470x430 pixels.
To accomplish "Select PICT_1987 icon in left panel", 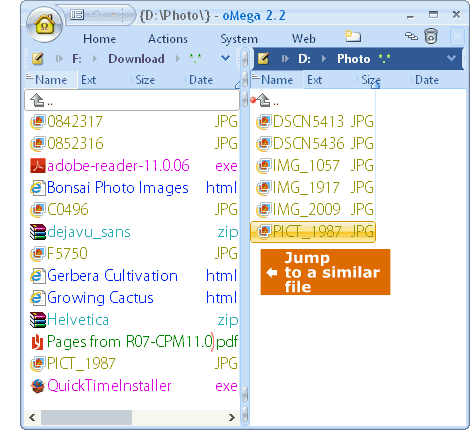I will pyautogui.click(x=38, y=364).
